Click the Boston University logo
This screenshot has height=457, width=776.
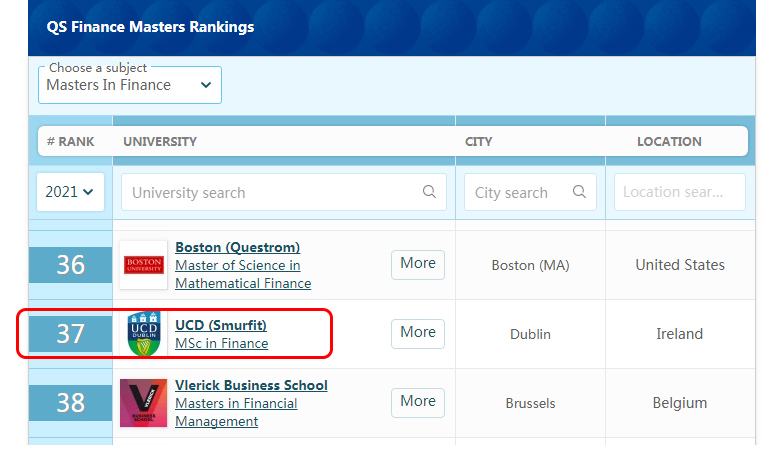point(143,265)
